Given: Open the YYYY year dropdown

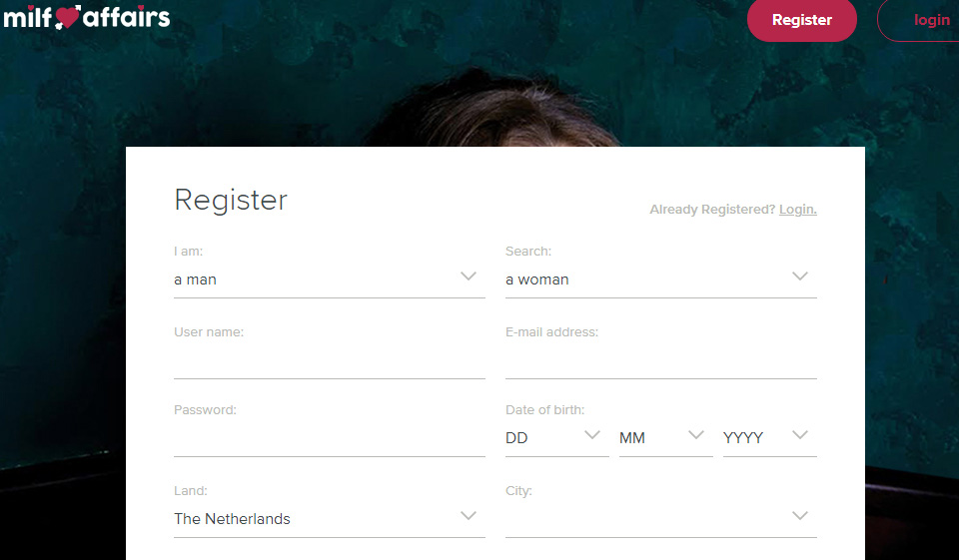Looking at the screenshot, I should click(x=756, y=438).
